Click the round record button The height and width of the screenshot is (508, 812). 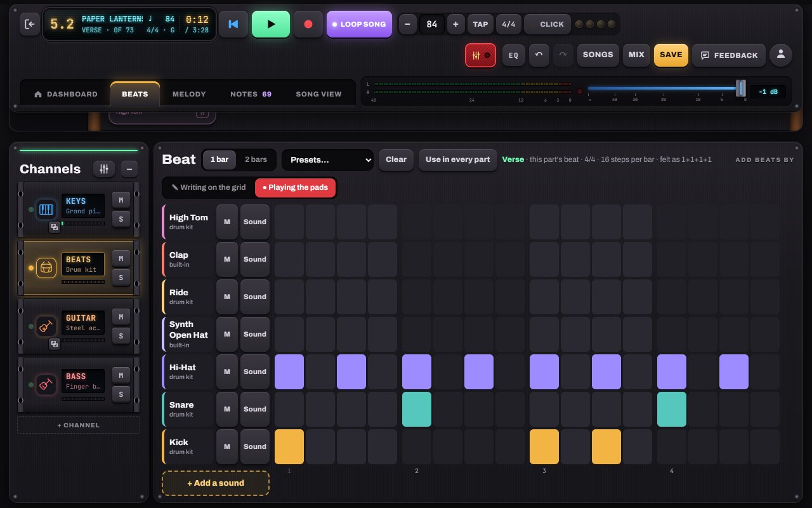308,24
